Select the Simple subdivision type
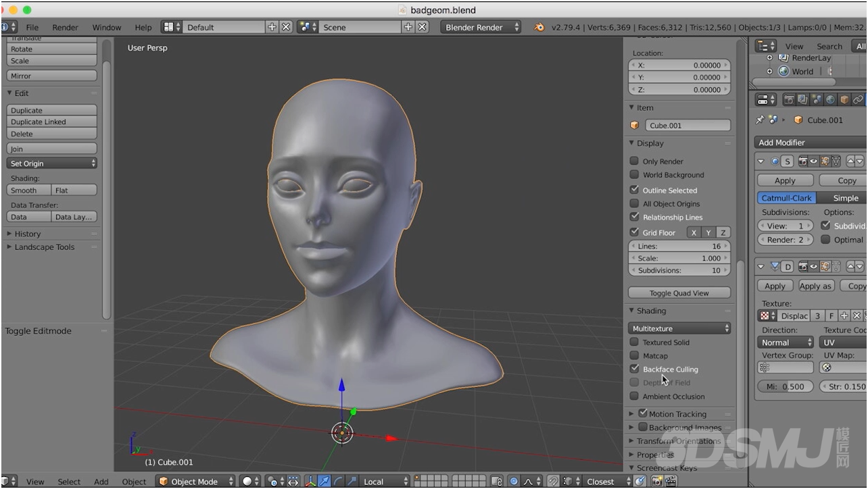 (x=842, y=198)
